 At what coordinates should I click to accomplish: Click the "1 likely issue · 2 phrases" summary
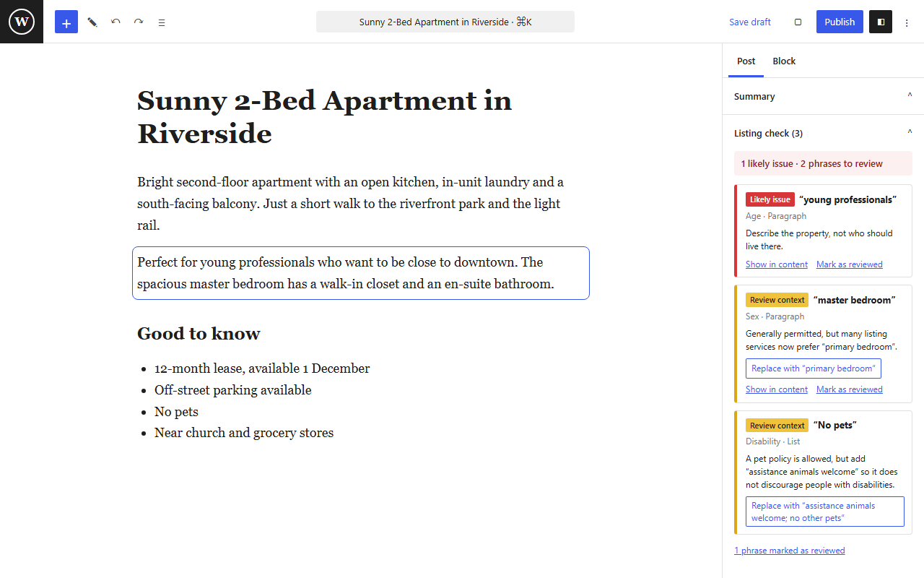[823, 163]
